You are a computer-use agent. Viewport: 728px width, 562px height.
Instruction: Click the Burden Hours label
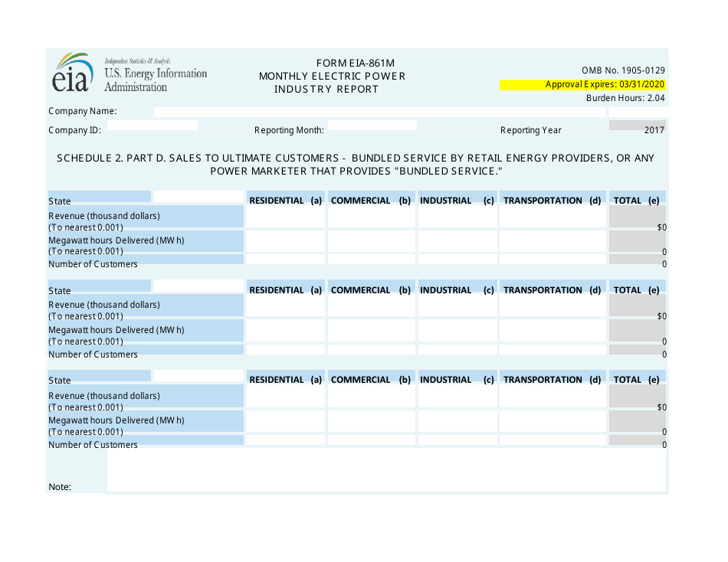625,97
